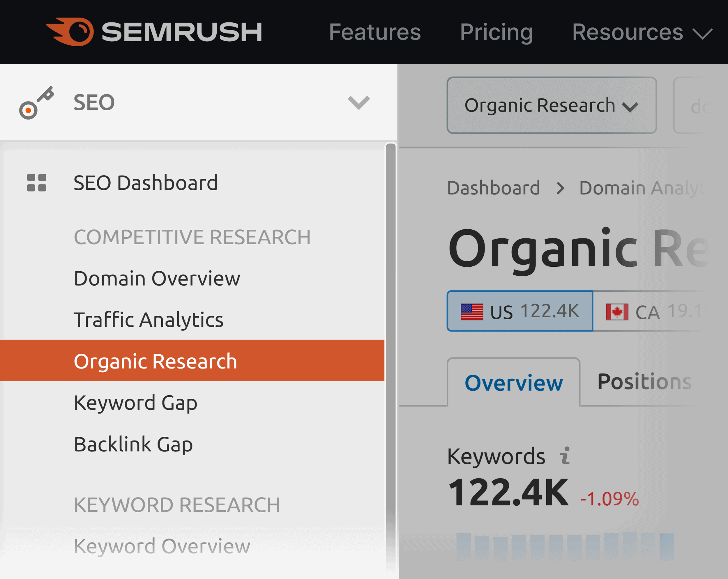This screenshot has width=728, height=579.
Task: Open Backlink Gap in the sidebar
Action: 133,444
